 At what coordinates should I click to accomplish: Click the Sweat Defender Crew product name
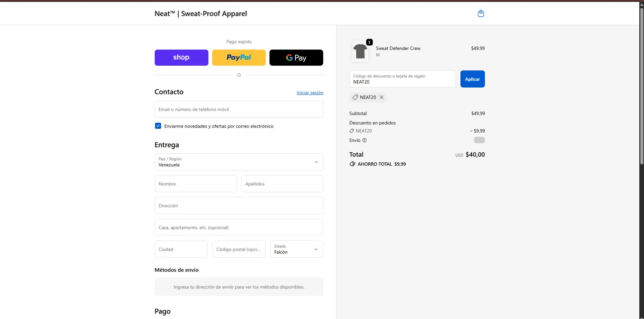point(398,49)
